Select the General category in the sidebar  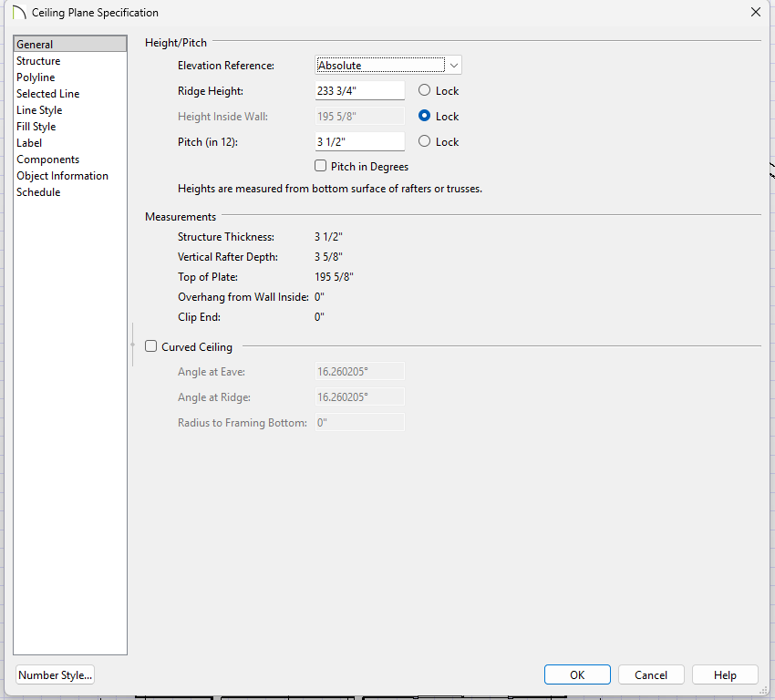point(69,44)
